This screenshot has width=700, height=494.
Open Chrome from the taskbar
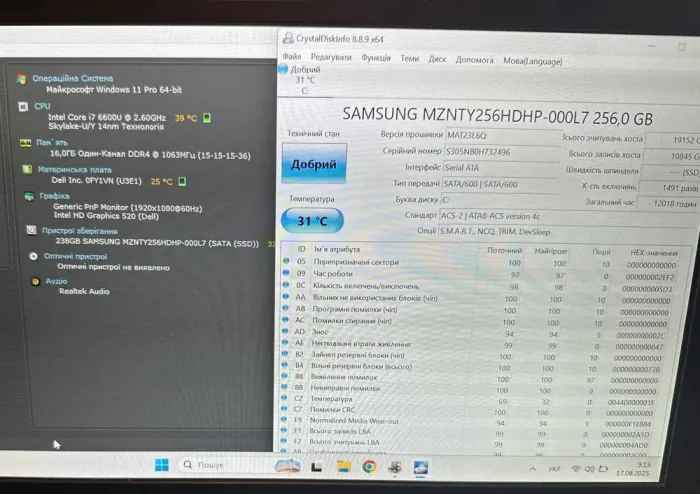pos(369,466)
